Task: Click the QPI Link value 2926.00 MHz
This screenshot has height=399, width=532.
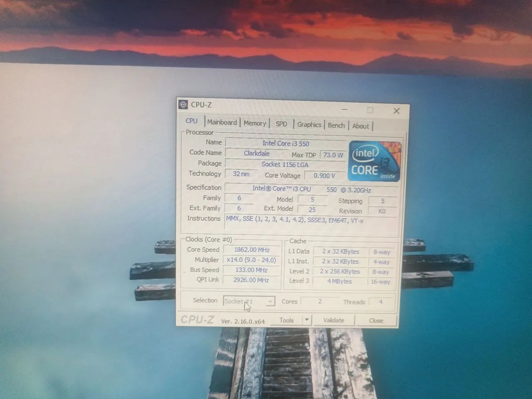Action: (251, 280)
